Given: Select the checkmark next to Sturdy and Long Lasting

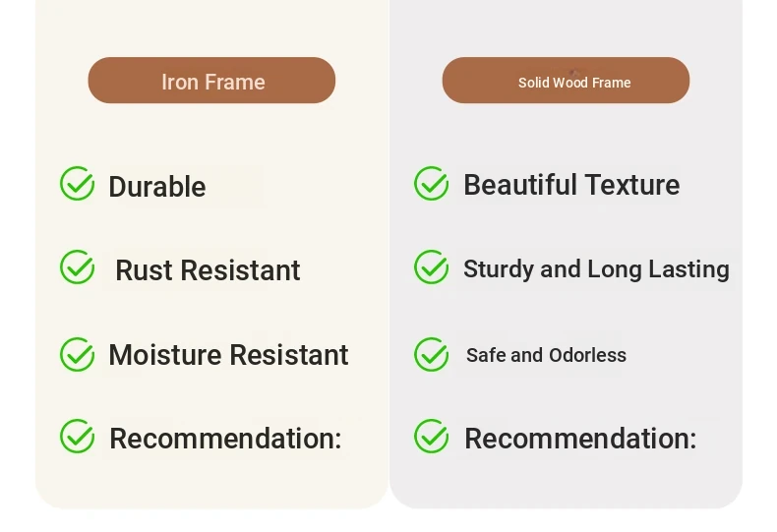Looking at the screenshot, I should [432, 267].
